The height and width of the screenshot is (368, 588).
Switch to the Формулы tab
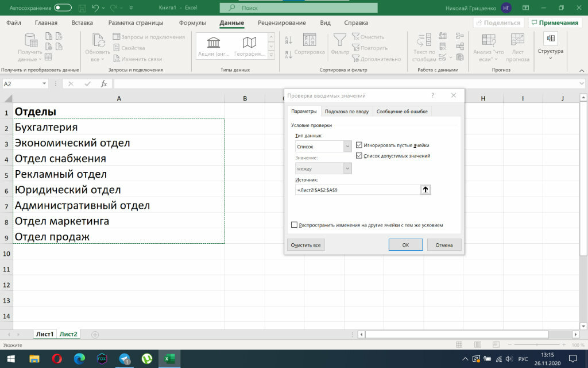192,22
